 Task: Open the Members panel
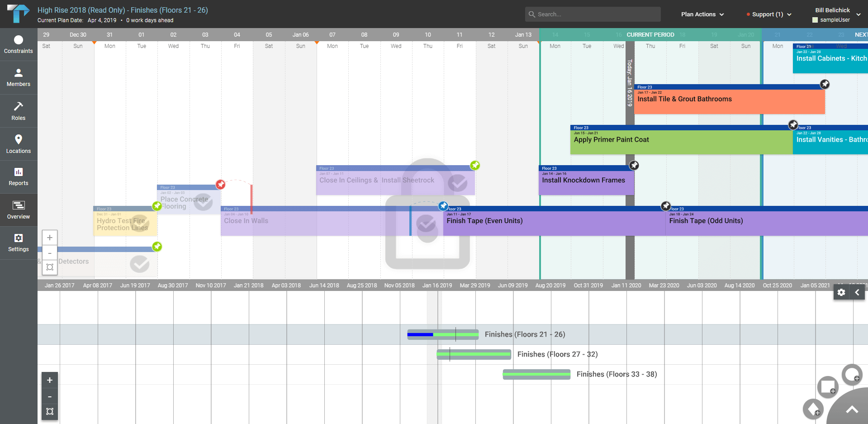19,77
